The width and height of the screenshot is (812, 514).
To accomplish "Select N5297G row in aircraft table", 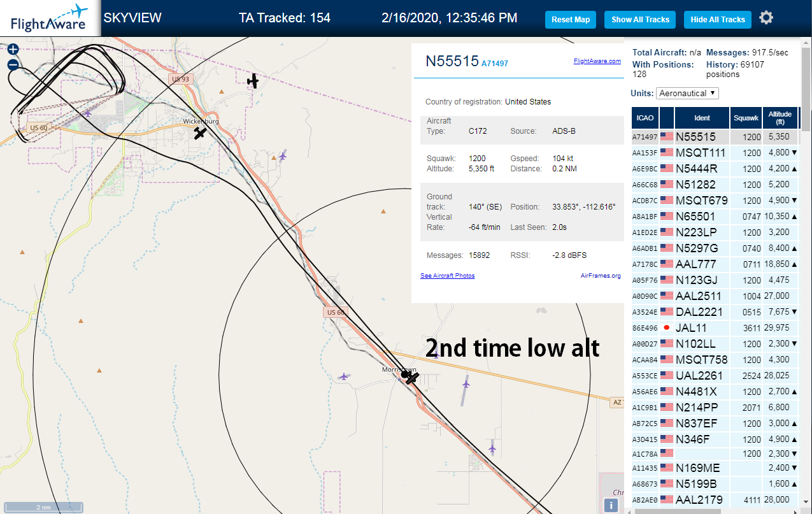I will pos(715,248).
